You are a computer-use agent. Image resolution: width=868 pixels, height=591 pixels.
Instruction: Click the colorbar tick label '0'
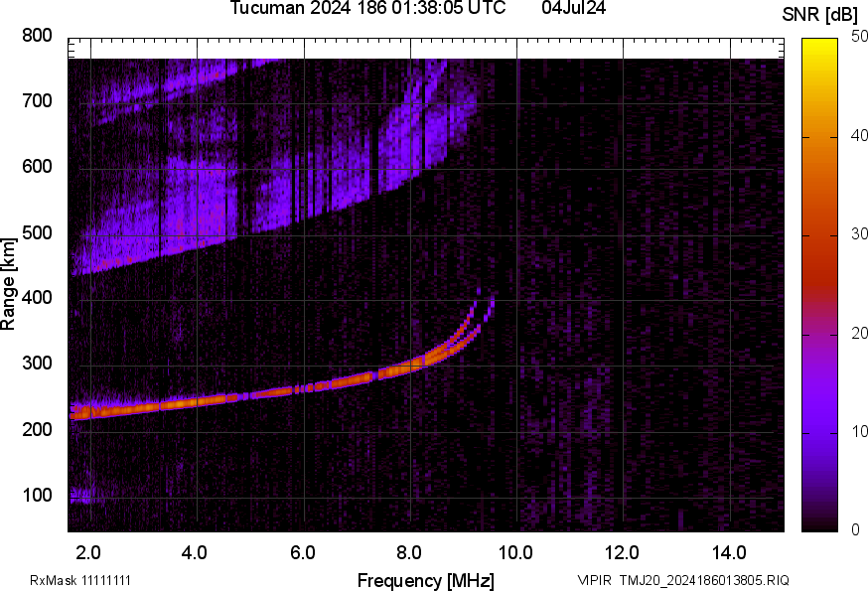coord(855,530)
